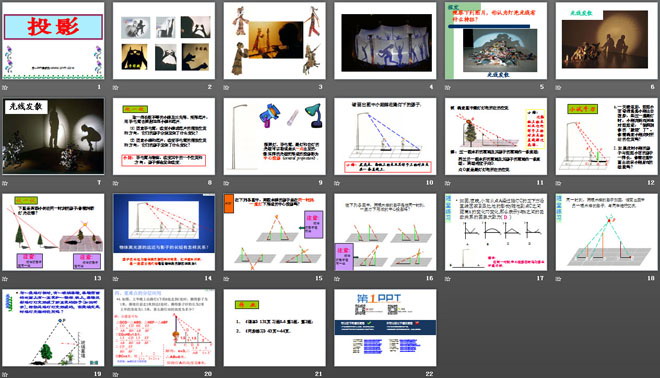Select slide 20 with worked solution
The width and height of the screenshot is (660, 378).
tap(164, 327)
